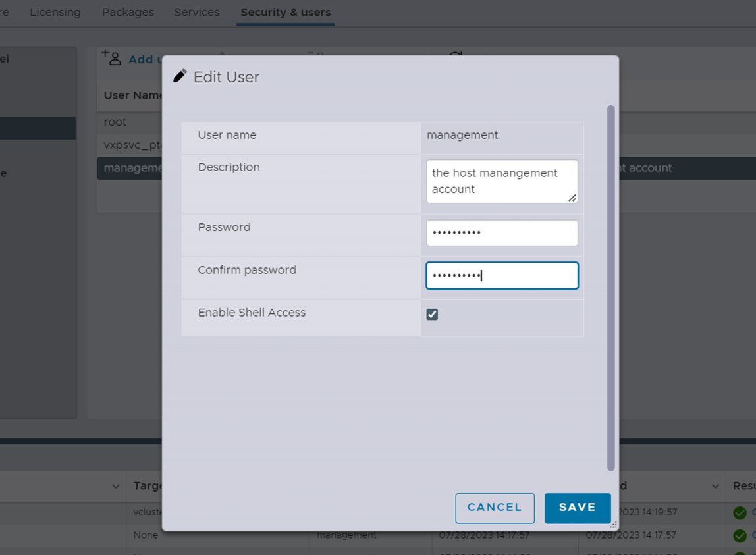The width and height of the screenshot is (756, 555).
Task: Click the Enable Shell Access label
Action: click(x=252, y=313)
